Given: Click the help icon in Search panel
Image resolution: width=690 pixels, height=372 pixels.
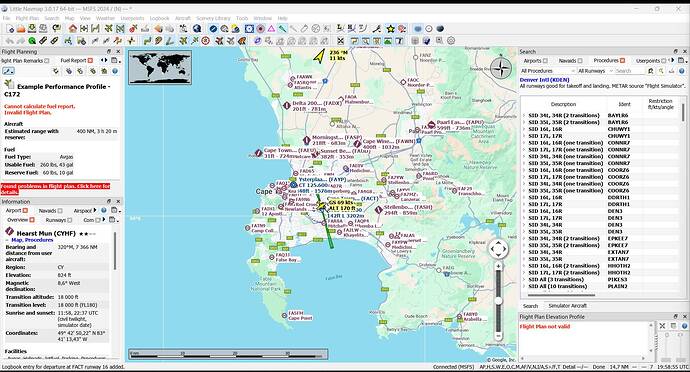Looking at the screenshot, I should point(682,71).
